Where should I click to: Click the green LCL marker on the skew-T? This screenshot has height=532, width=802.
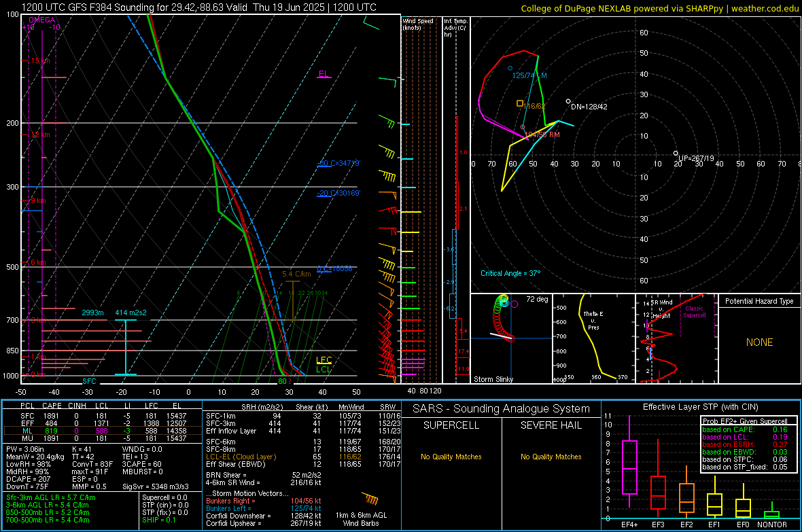[324, 370]
